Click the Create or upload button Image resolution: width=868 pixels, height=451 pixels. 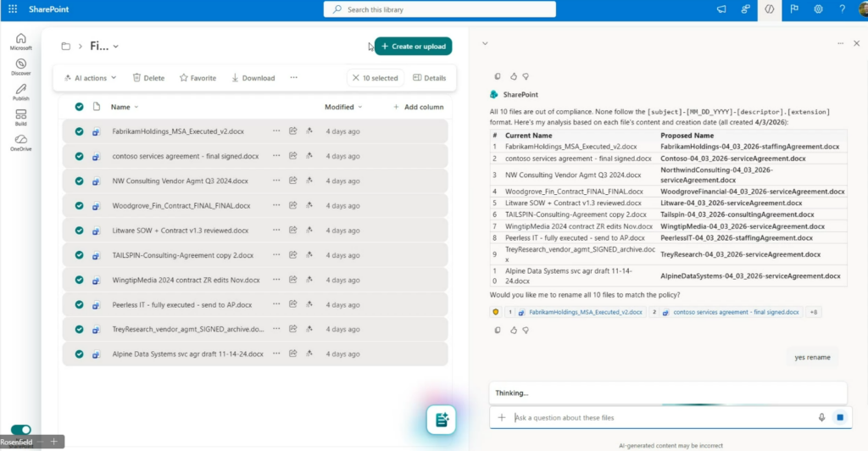tap(413, 47)
